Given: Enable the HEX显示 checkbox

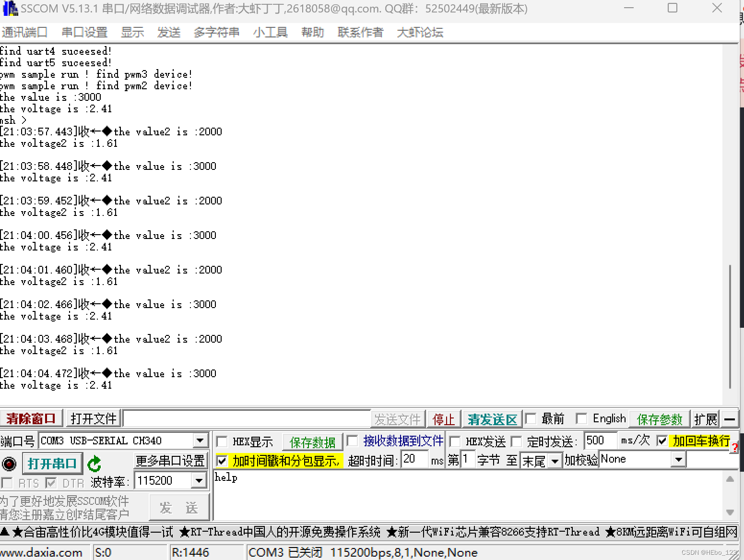Looking at the screenshot, I should pyautogui.click(x=222, y=441).
